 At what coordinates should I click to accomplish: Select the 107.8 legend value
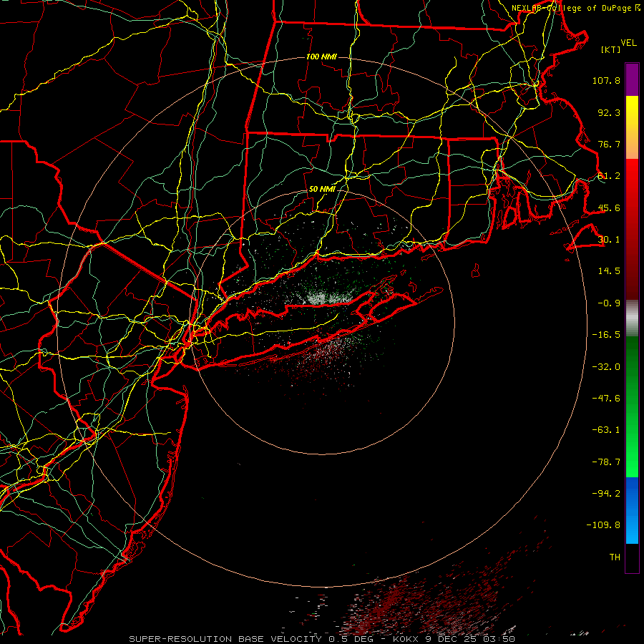(x=606, y=80)
